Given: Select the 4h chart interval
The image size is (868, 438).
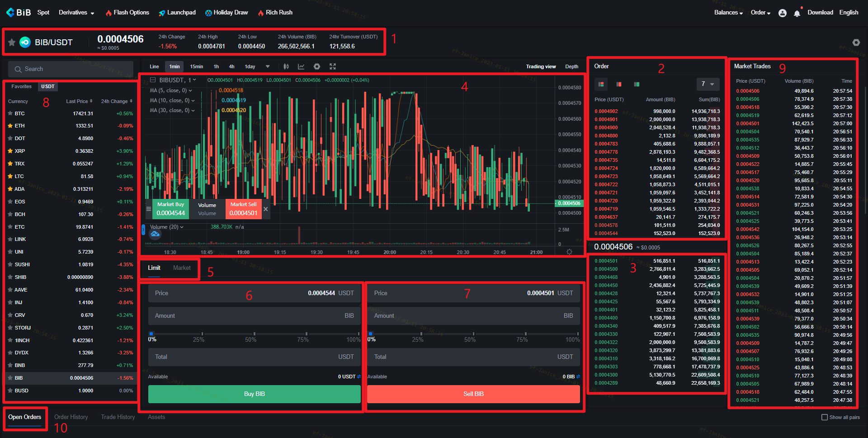Looking at the screenshot, I should click(x=231, y=66).
